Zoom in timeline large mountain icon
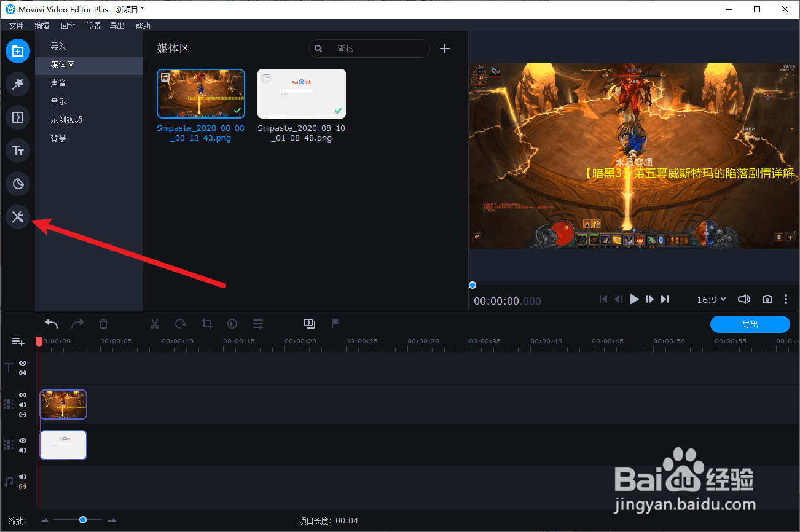 pos(111,520)
